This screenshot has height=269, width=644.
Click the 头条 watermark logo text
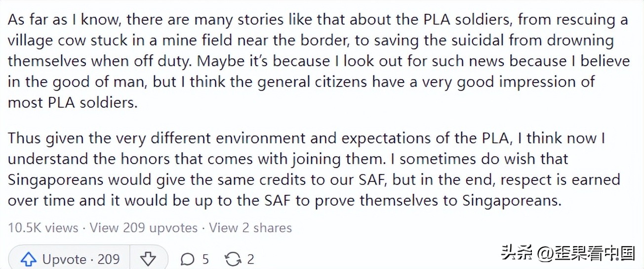tap(518, 253)
